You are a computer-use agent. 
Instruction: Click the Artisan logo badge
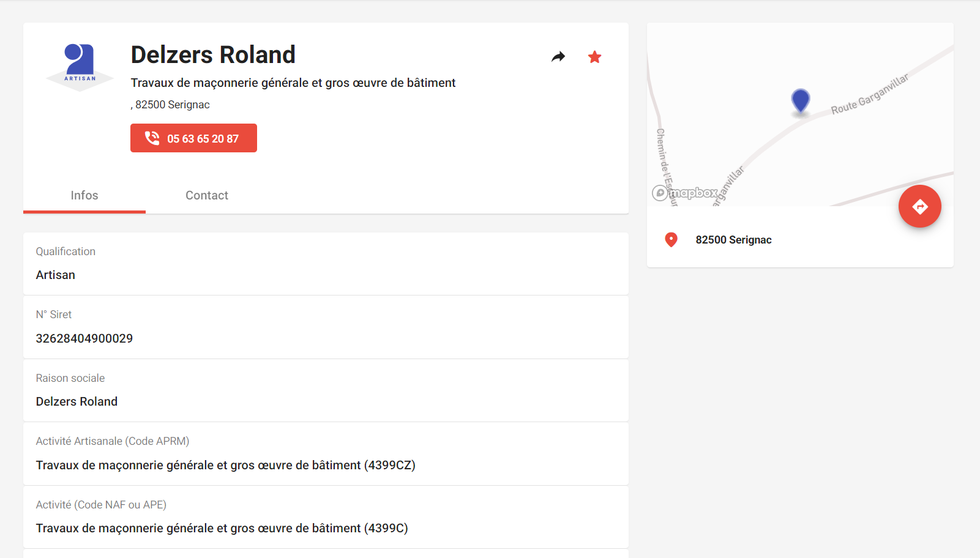click(80, 67)
